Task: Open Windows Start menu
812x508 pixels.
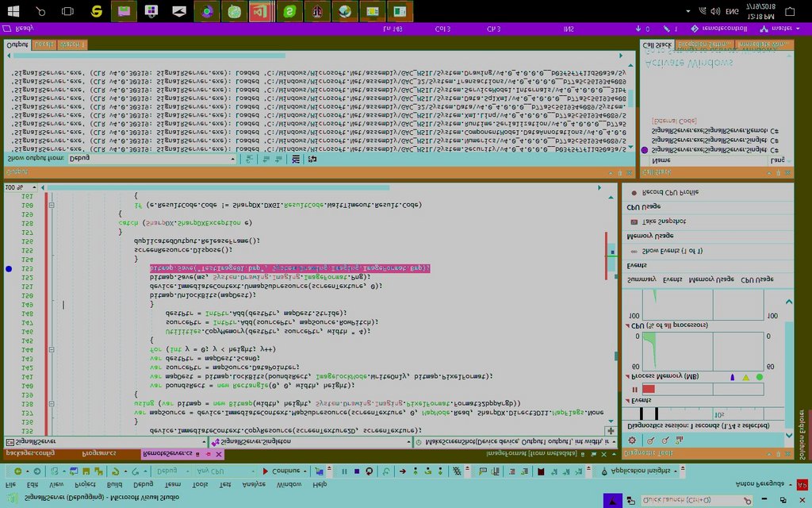Action: (x=13, y=11)
